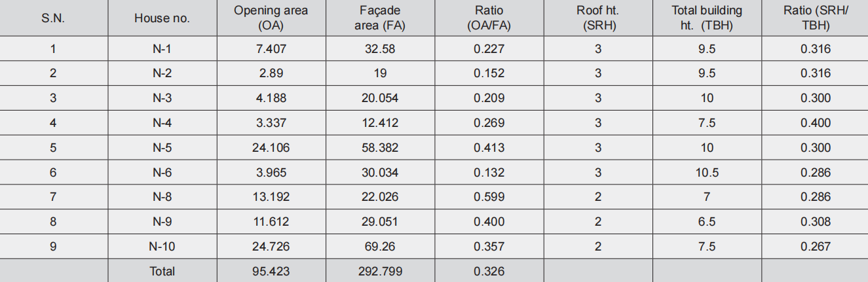Select opening area value 7.407
Viewport: 868px width, 282px height.
(271, 49)
